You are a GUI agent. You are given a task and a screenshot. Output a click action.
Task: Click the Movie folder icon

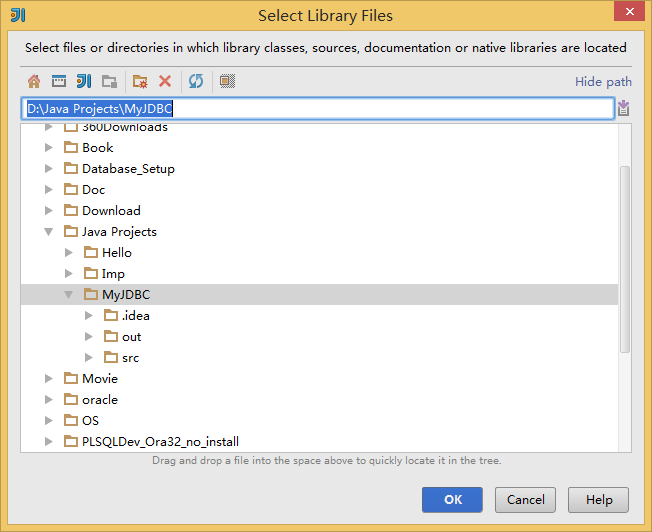click(x=71, y=378)
